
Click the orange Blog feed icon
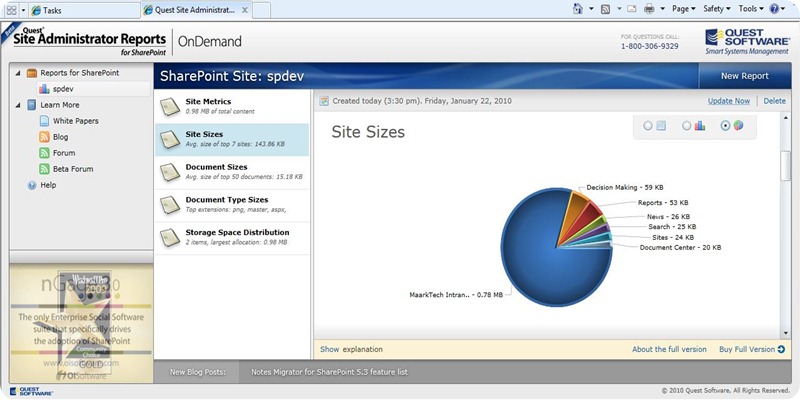point(44,137)
